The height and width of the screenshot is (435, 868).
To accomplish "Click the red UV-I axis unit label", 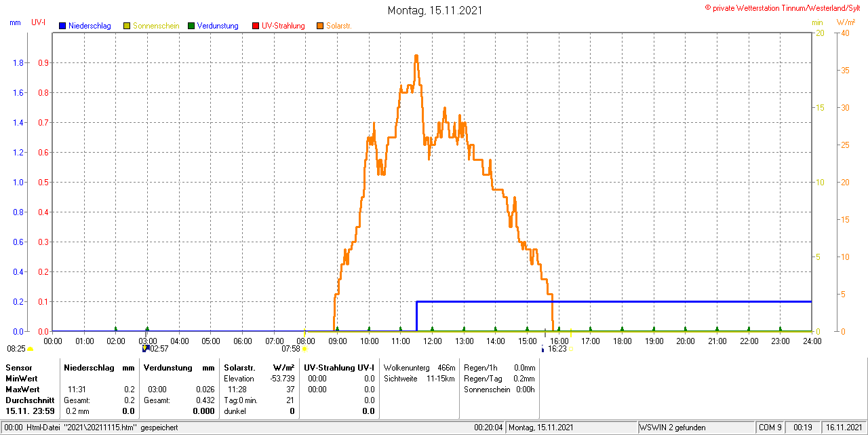I will click(x=39, y=22).
